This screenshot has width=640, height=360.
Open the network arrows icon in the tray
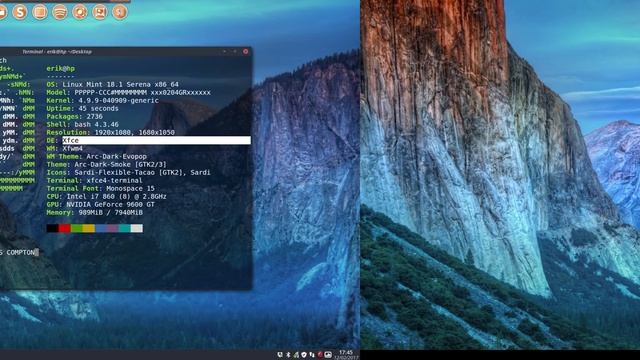point(312,355)
